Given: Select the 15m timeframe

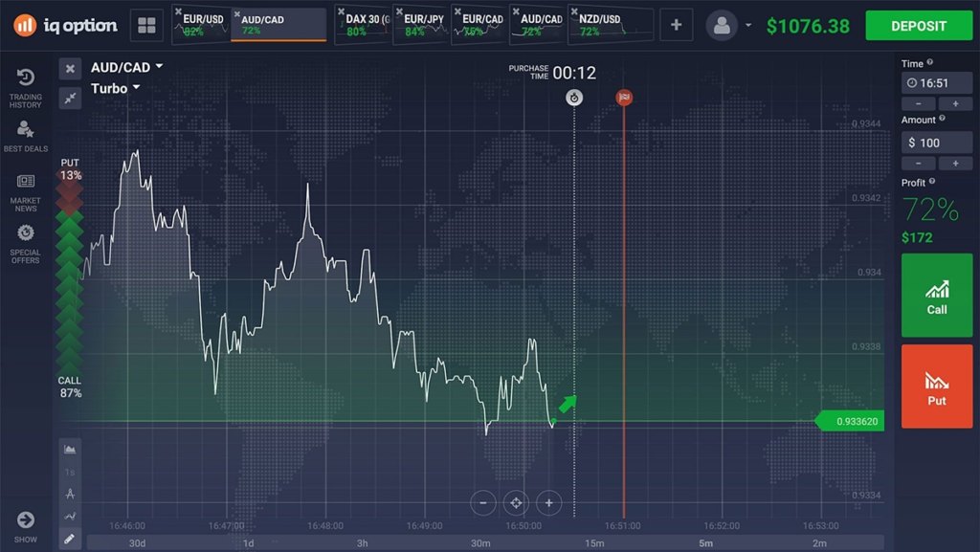Looking at the screenshot, I should [594, 543].
